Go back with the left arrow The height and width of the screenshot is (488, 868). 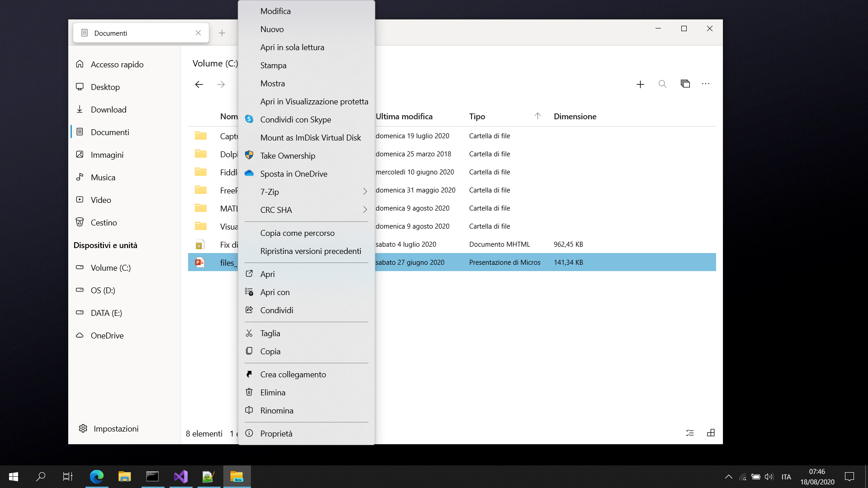(x=199, y=84)
